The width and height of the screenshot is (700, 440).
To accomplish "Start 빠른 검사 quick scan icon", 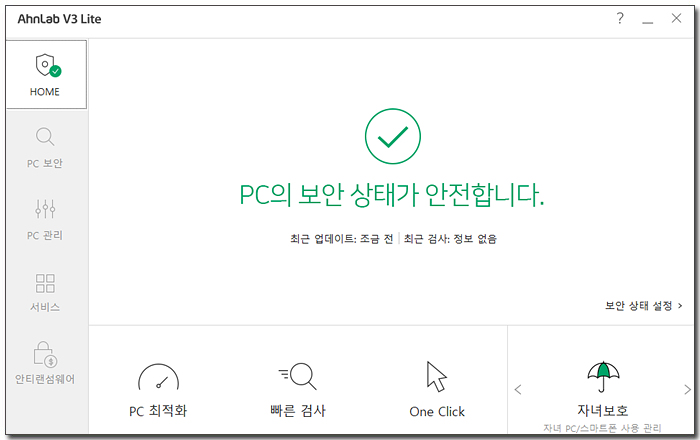I will pyautogui.click(x=298, y=376).
